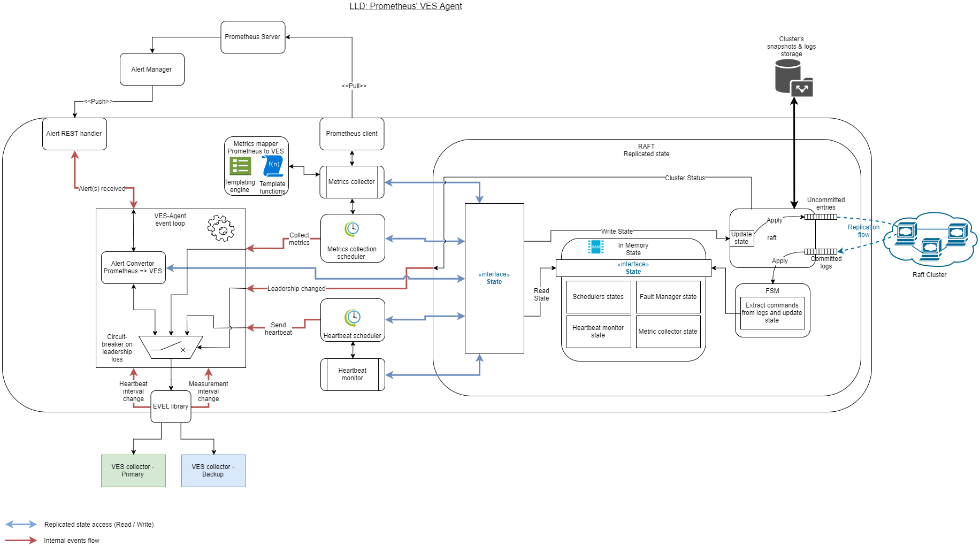Click the Replication flow label
980x546 pixels.
coord(864,231)
